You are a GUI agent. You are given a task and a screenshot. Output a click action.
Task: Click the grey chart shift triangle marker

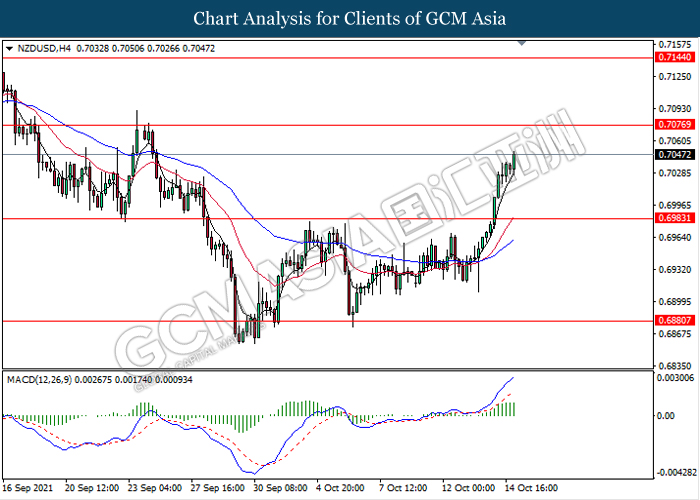[x=521, y=44]
